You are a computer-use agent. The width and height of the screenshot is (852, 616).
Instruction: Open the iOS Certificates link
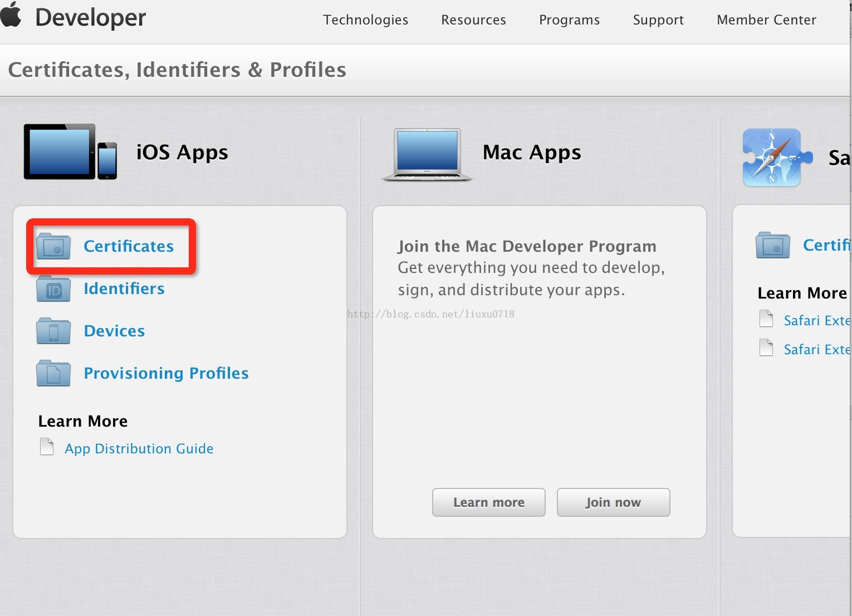pyautogui.click(x=129, y=246)
